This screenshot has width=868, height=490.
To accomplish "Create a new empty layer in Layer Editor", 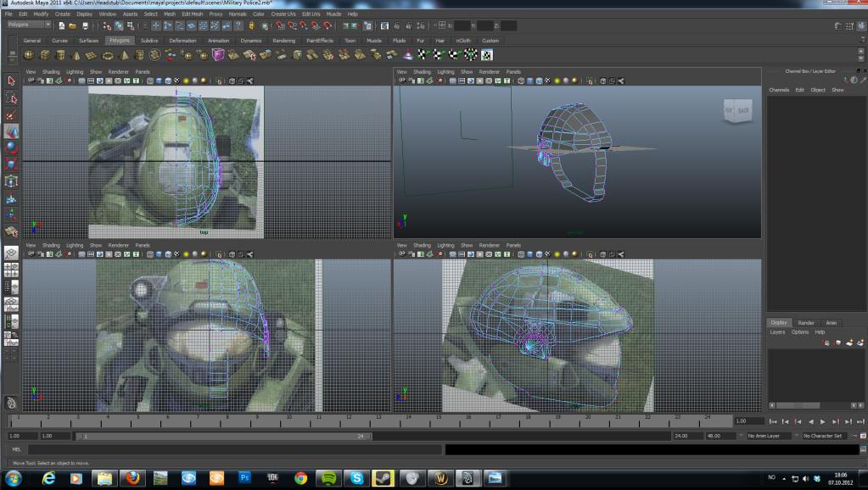I will 849,342.
